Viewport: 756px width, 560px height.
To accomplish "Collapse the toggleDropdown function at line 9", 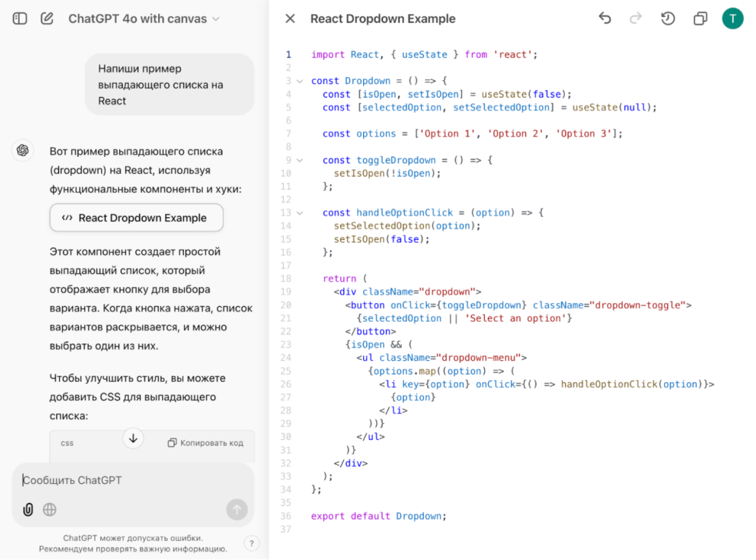I will point(300,160).
